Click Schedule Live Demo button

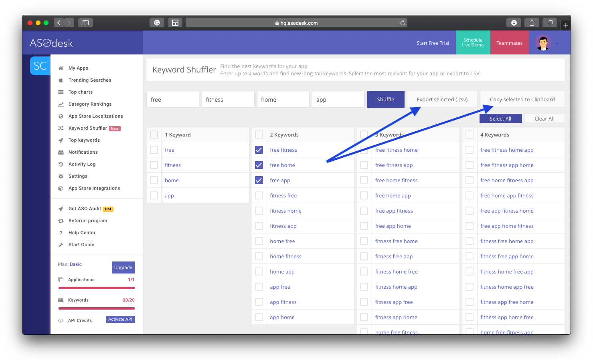point(473,42)
